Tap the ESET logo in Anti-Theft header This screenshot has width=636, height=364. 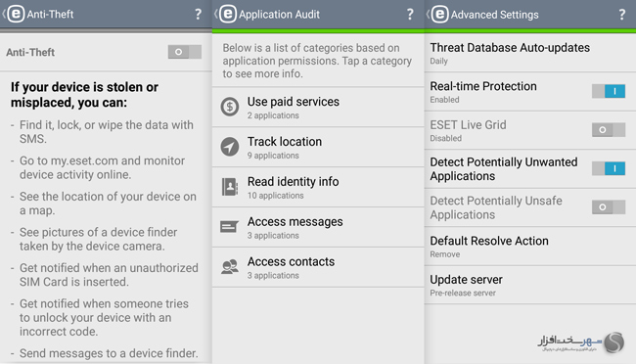[16, 15]
